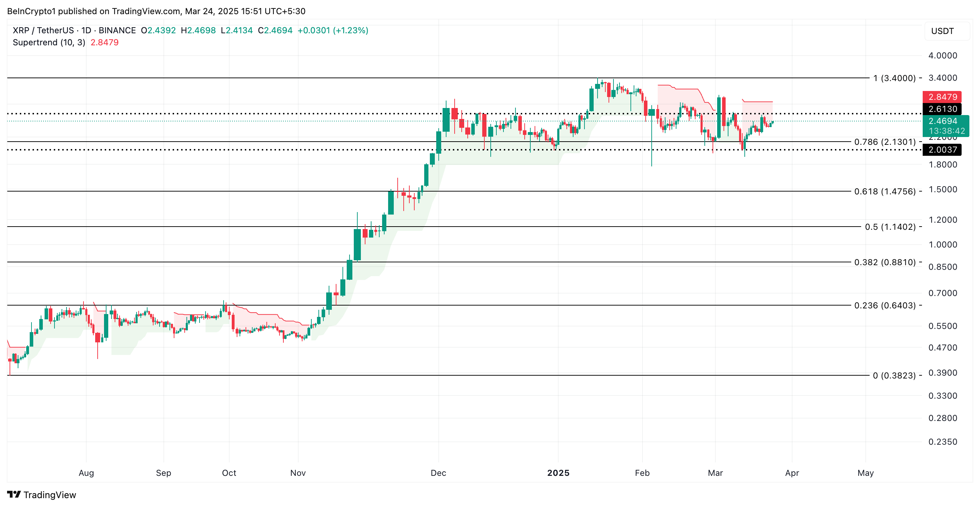Click the black 2.0037 price label
The width and height of the screenshot is (980, 507).
[x=942, y=150]
